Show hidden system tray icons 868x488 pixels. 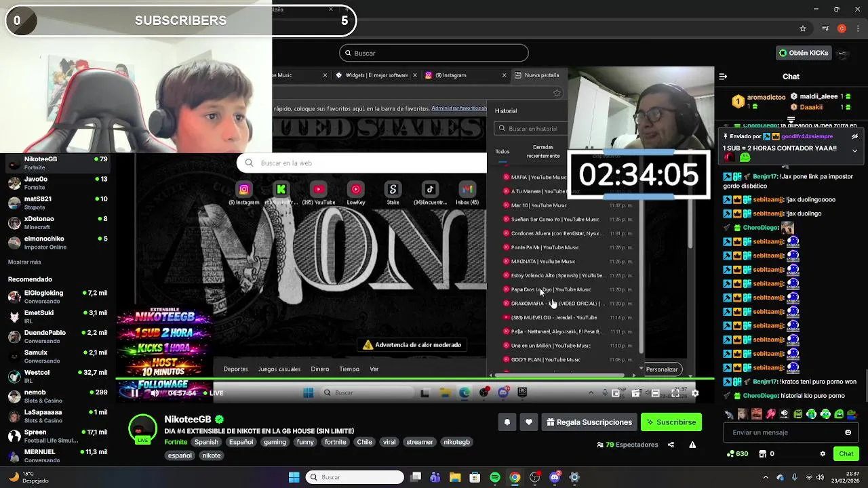click(766, 477)
